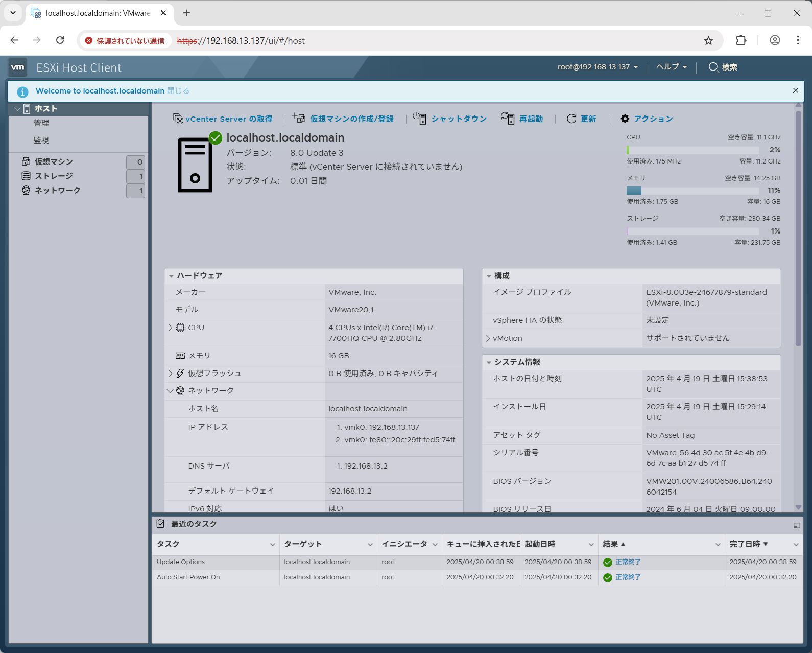Screen dimensions: 812x653
Task: Click the main panel vertical scrollbar
Action: tap(798, 228)
